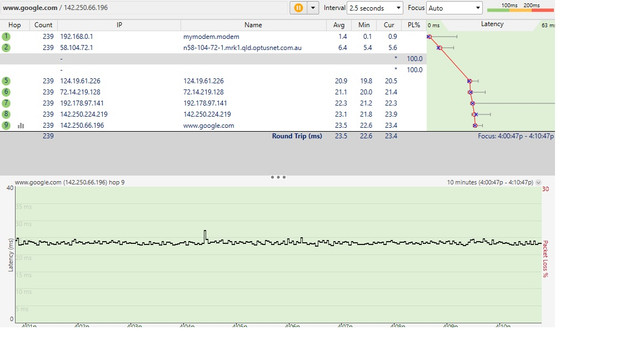Click the hop 9 green circle icon
The height and width of the screenshot is (360, 640).
[6, 125]
